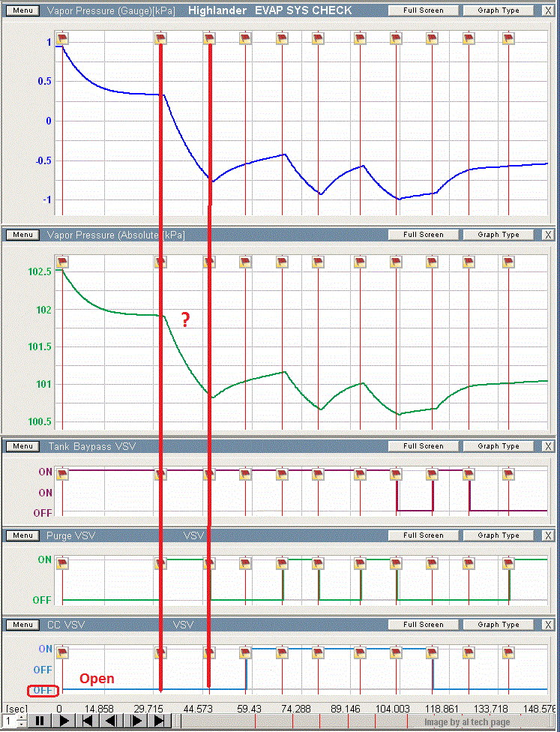Click the rightmost flag in Purge VSV graph
The image size is (560, 732).
point(508,563)
